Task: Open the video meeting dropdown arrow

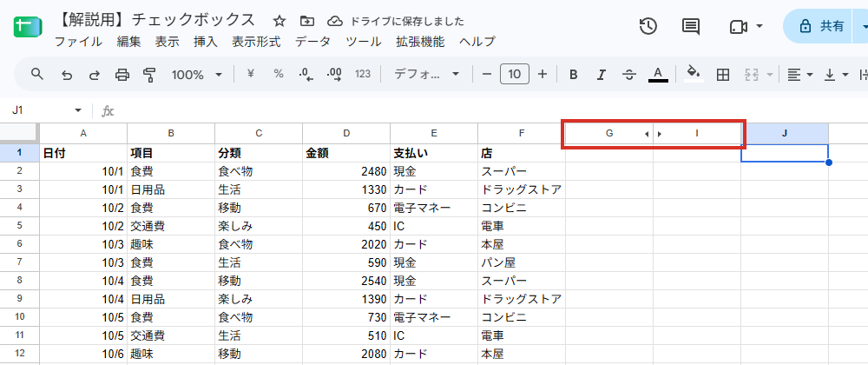Action: 759,26
